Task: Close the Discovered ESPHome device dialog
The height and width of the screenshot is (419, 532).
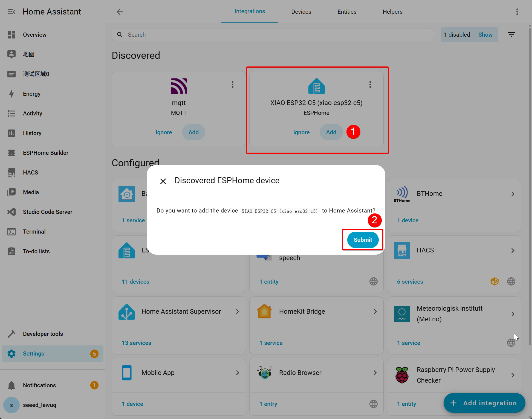Action: coord(163,181)
